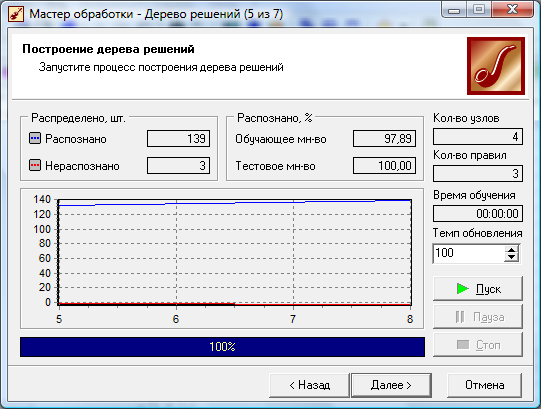541x409 pixels.
Task: Click the Темп обновления label
Action: [x=478, y=233]
